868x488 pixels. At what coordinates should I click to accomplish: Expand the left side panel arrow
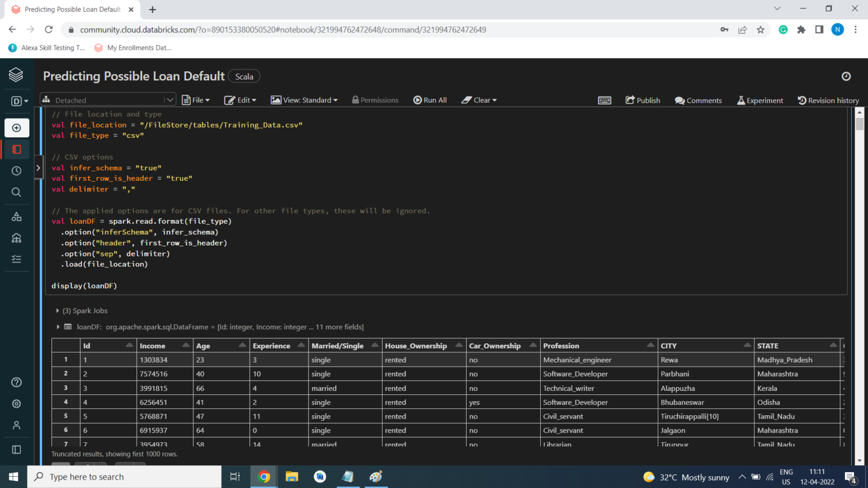[x=38, y=168]
